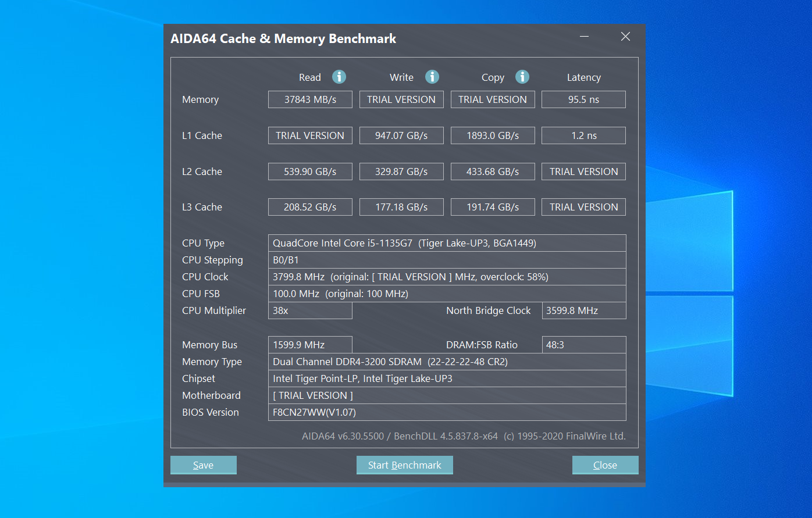Select the L1 Cache Latency 1.2 ns value
812x518 pixels.
(x=583, y=135)
